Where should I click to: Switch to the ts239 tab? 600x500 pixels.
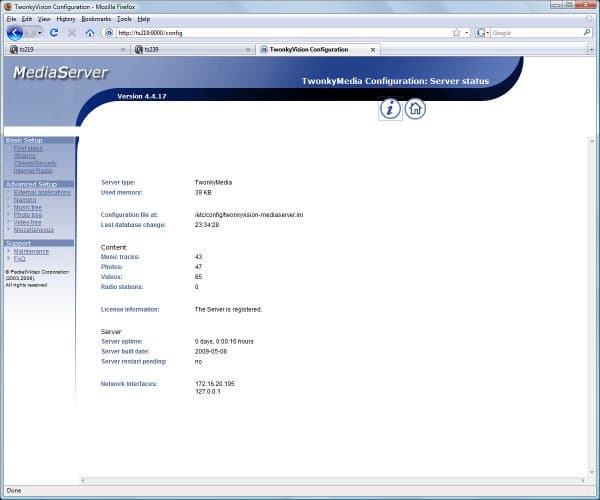tap(192, 50)
